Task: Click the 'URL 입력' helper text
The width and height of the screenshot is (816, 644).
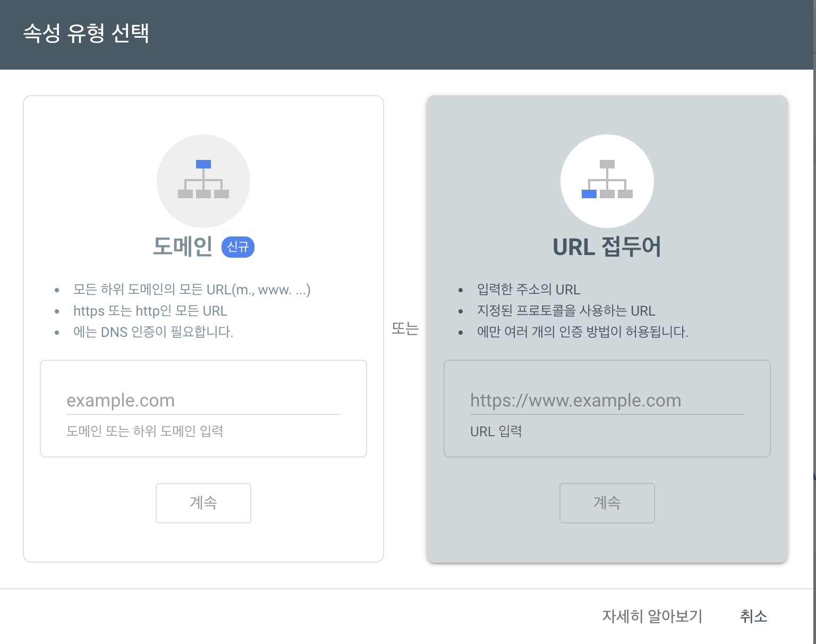Action: 496,431
